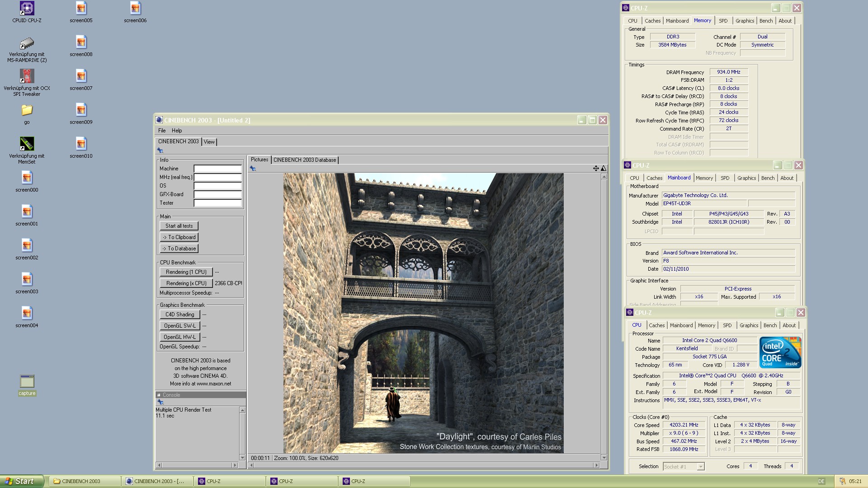The width and height of the screenshot is (868, 488).
Task: Open About tab in the bottom CPU-Z window
Action: pos(789,325)
